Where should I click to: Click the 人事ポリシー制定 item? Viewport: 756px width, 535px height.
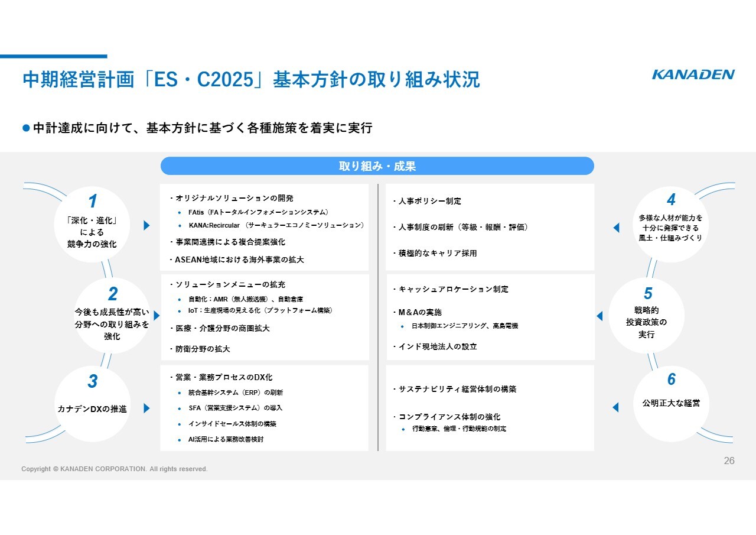click(x=429, y=201)
